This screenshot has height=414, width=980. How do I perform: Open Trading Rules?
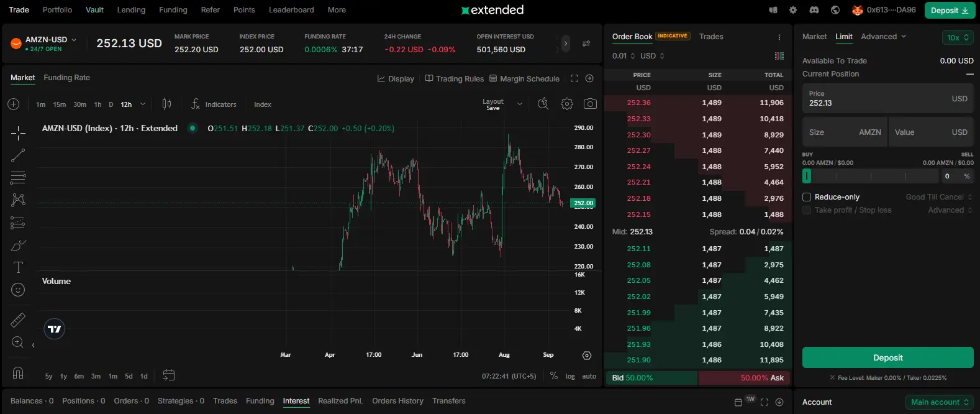(454, 79)
